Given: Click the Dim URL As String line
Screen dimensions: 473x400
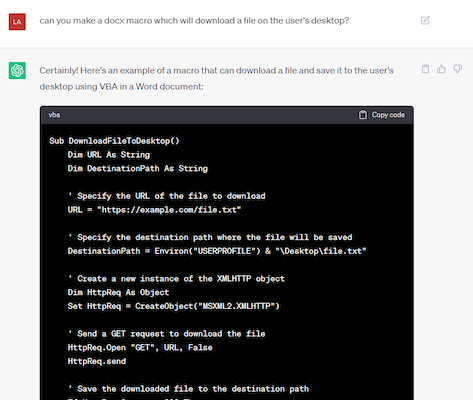Looking at the screenshot, I should pyautogui.click(x=109, y=155).
